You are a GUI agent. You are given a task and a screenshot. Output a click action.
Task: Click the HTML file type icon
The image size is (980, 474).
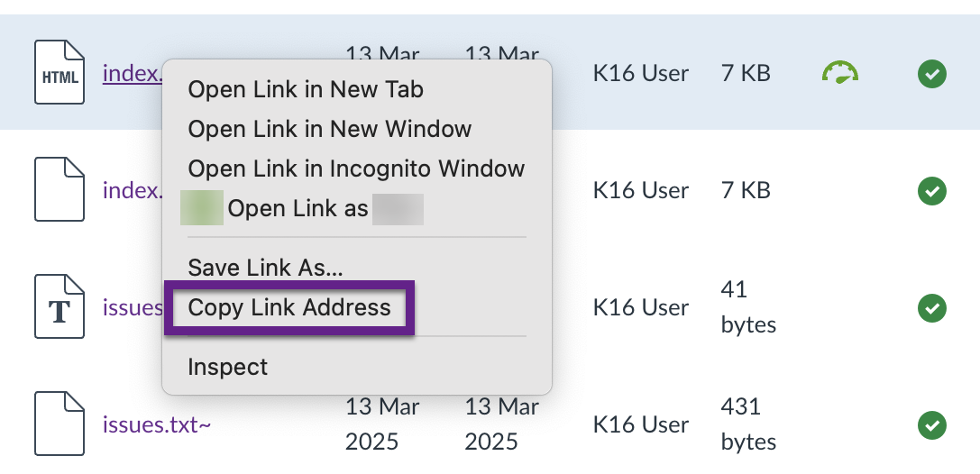click(x=59, y=72)
